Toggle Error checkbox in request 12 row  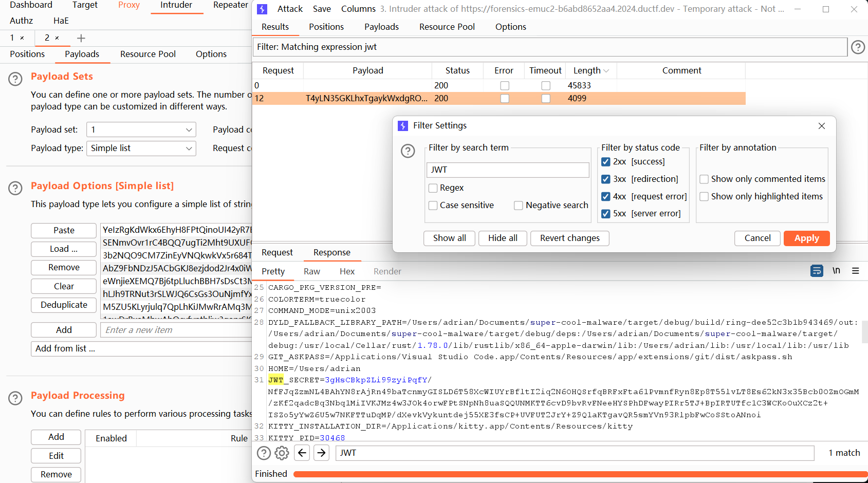[505, 99]
